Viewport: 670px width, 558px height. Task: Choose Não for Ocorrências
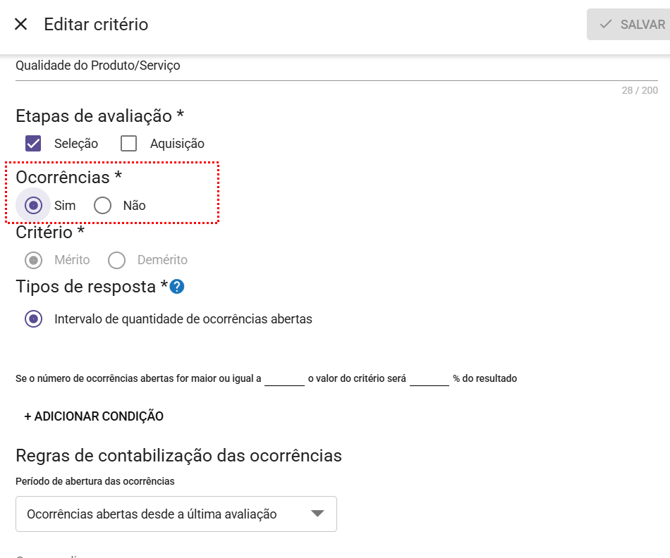103,205
